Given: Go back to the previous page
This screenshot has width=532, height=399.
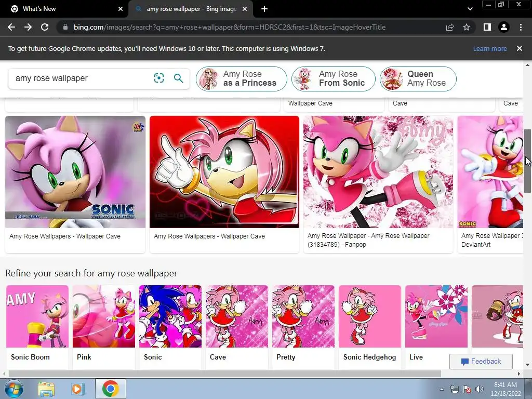Looking at the screenshot, I should click(x=11, y=27).
